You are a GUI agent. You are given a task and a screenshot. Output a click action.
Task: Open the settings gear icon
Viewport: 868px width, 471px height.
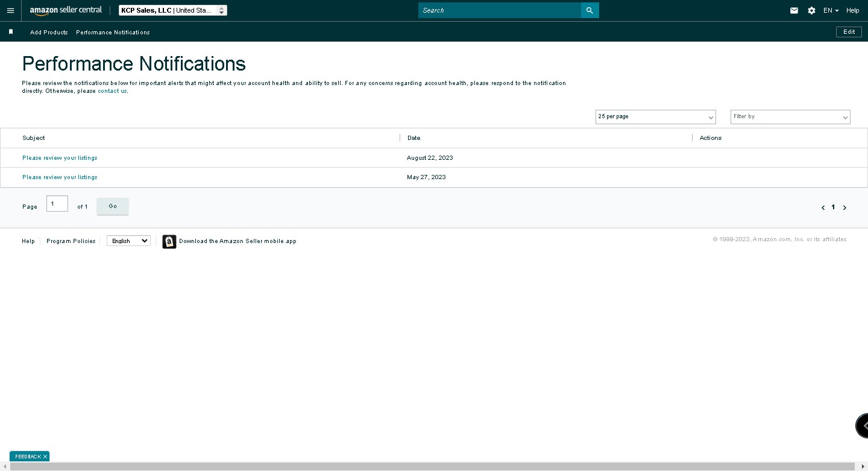coord(811,10)
